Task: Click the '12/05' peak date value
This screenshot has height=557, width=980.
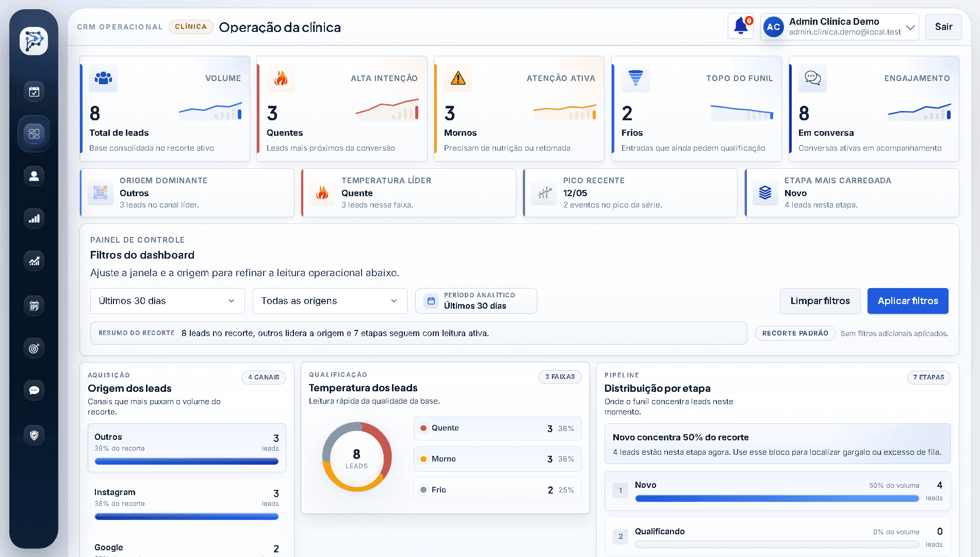Action: pyautogui.click(x=575, y=193)
